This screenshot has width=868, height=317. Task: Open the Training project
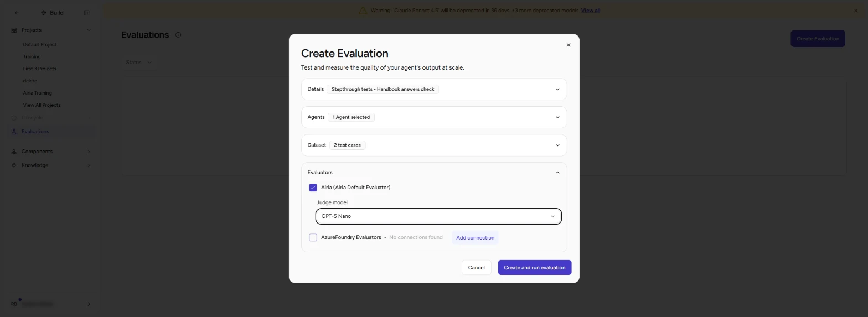32,56
